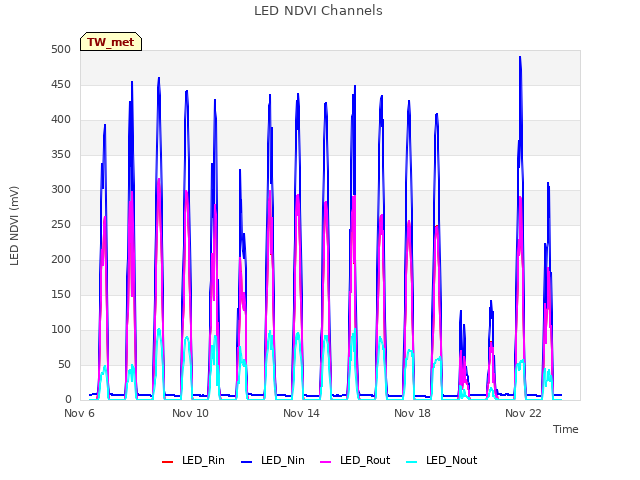Click the x-axis label Time
Screen dimensions: 640x480
coord(565,429)
